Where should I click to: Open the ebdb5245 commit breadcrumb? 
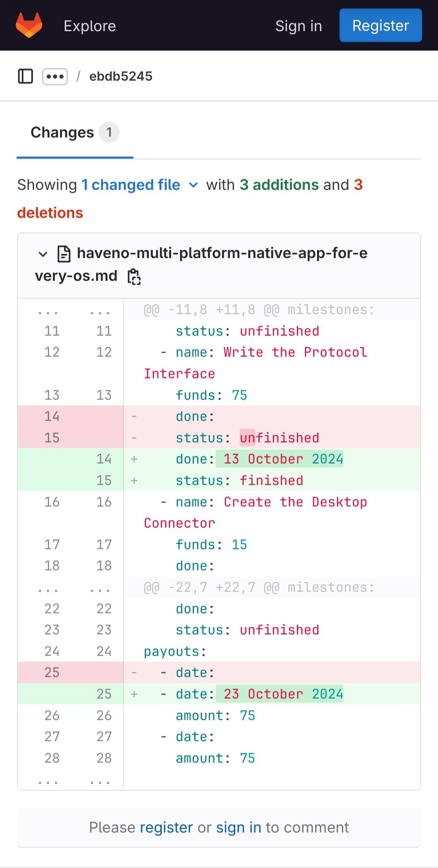click(120, 76)
